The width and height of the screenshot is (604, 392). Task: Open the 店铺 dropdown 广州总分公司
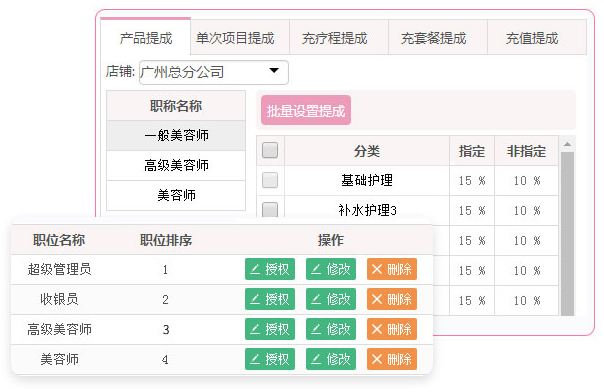click(x=214, y=72)
